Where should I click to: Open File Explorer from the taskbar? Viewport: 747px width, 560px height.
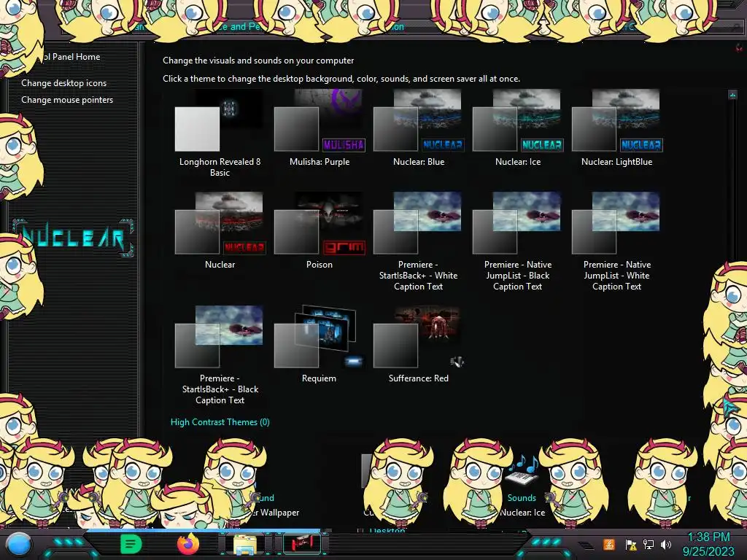245,545
